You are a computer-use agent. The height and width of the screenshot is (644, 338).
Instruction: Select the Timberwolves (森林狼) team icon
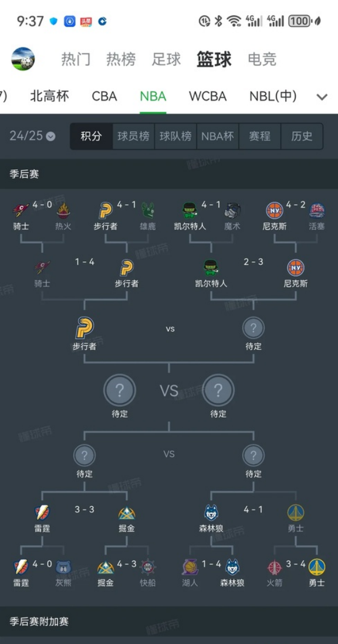pos(210,512)
